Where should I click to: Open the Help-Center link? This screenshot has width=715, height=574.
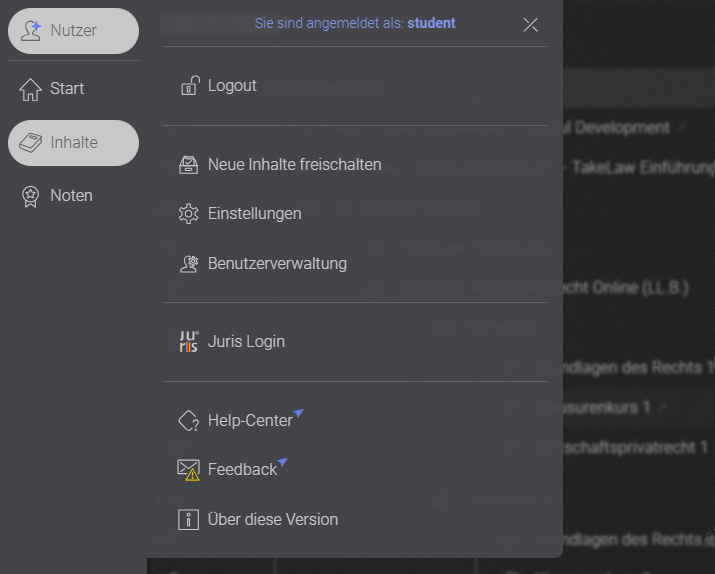(x=250, y=420)
